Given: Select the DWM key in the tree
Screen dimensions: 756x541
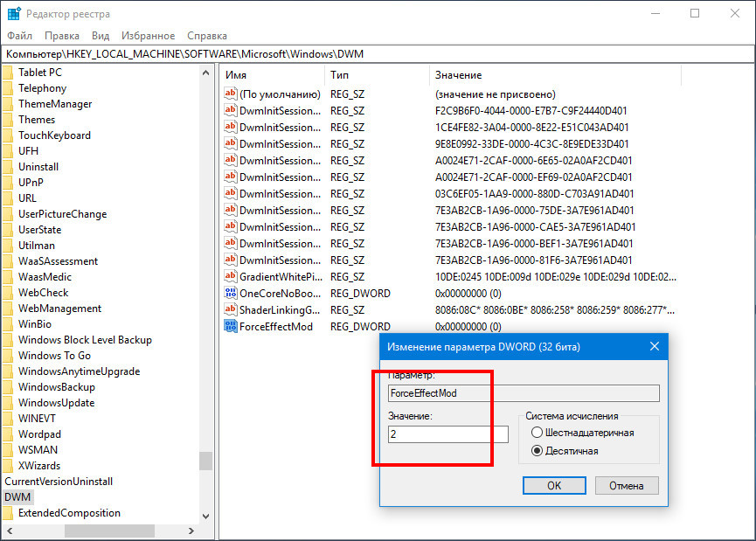Looking at the screenshot, I should (x=17, y=497).
